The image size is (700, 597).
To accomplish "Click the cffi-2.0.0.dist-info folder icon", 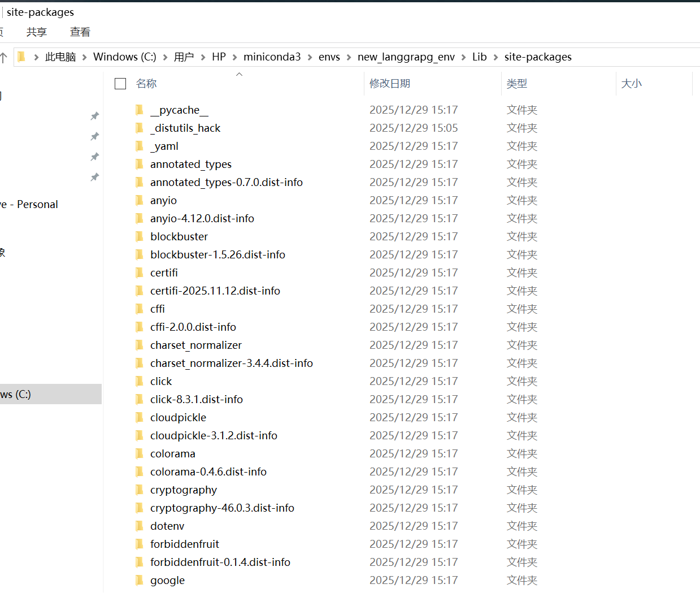I will (140, 327).
